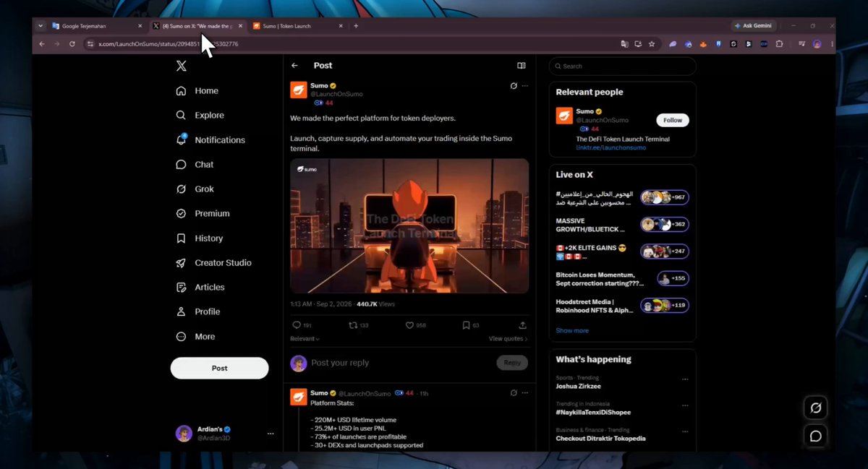Open a new browser tab

click(x=356, y=26)
